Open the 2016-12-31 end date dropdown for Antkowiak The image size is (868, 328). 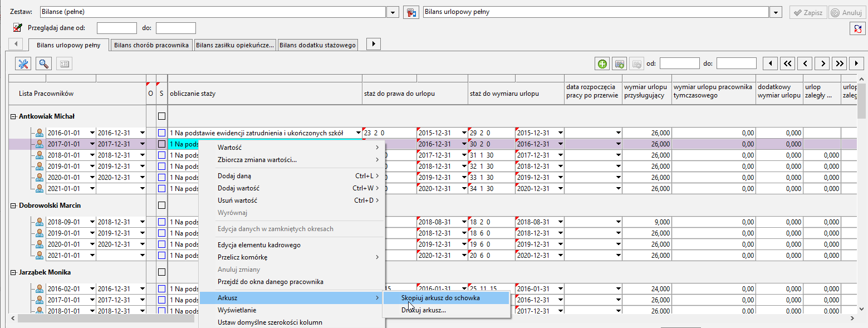pyautogui.click(x=142, y=133)
